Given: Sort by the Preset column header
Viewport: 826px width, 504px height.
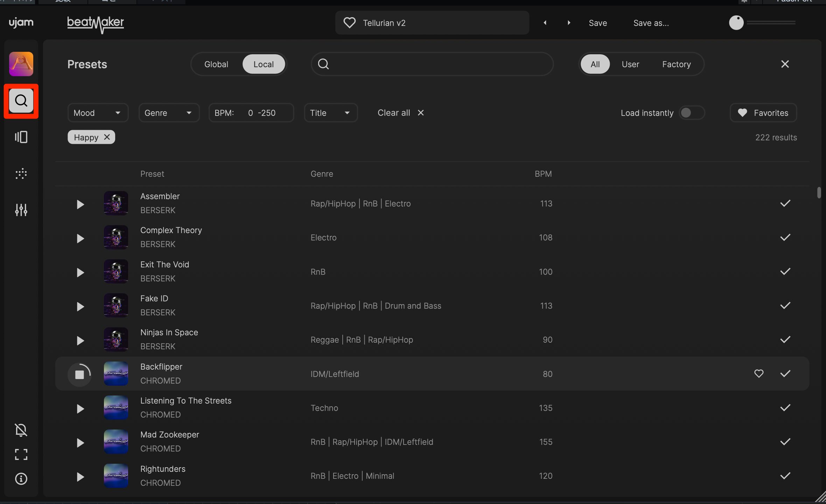Looking at the screenshot, I should click(152, 174).
